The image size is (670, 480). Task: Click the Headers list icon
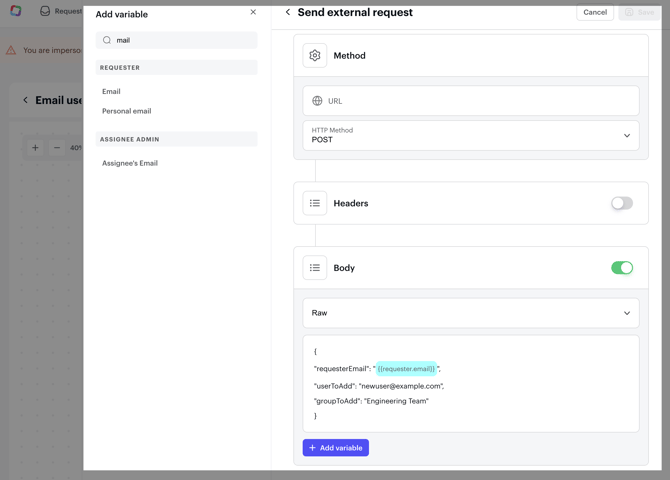pos(315,203)
